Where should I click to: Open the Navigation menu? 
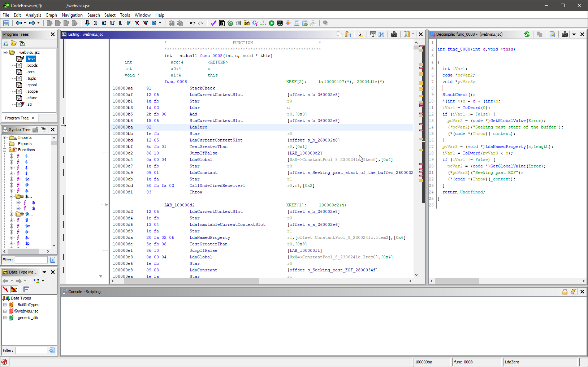point(72,15)
